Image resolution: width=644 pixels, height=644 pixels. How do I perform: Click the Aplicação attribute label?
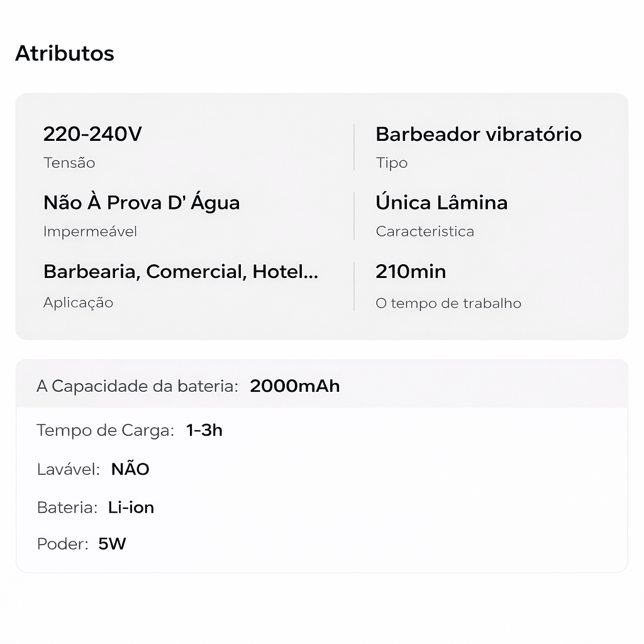coord(78,303)
